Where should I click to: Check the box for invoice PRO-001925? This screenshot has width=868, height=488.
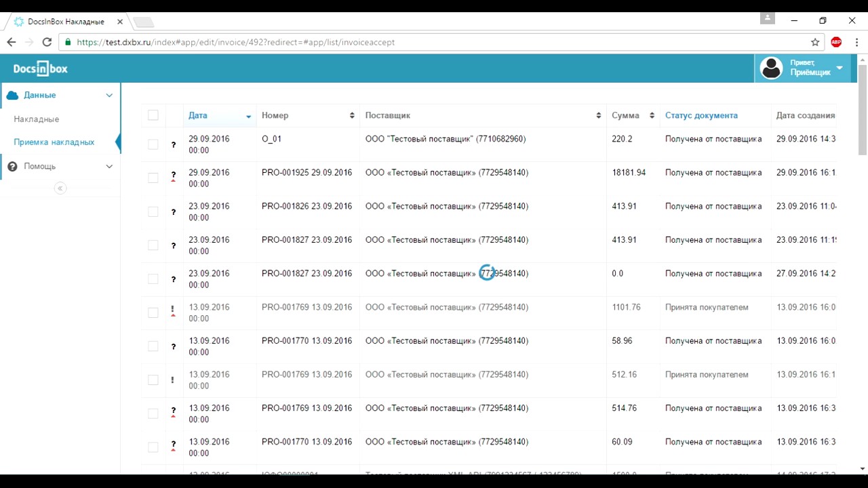click(153, 178)
